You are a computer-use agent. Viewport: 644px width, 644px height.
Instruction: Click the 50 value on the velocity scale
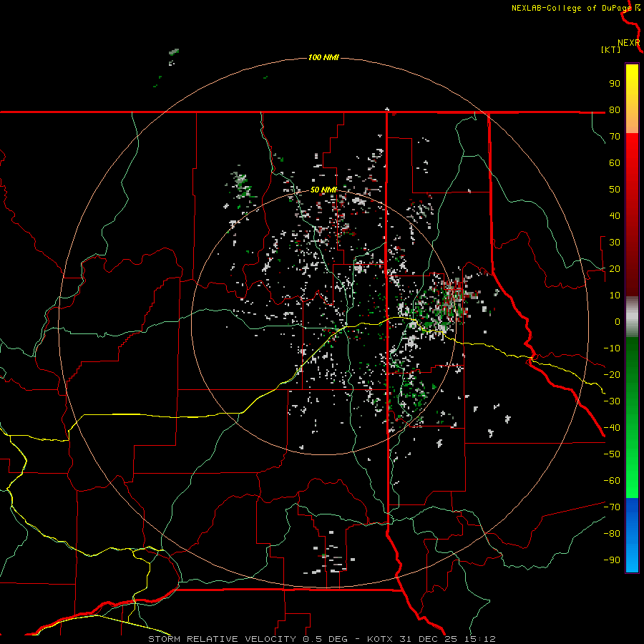tap(615, 190)
